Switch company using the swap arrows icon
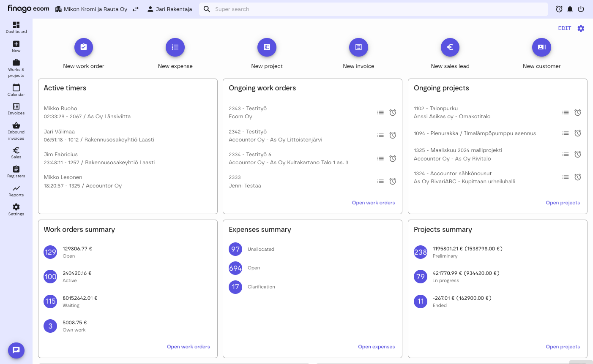 136,9
